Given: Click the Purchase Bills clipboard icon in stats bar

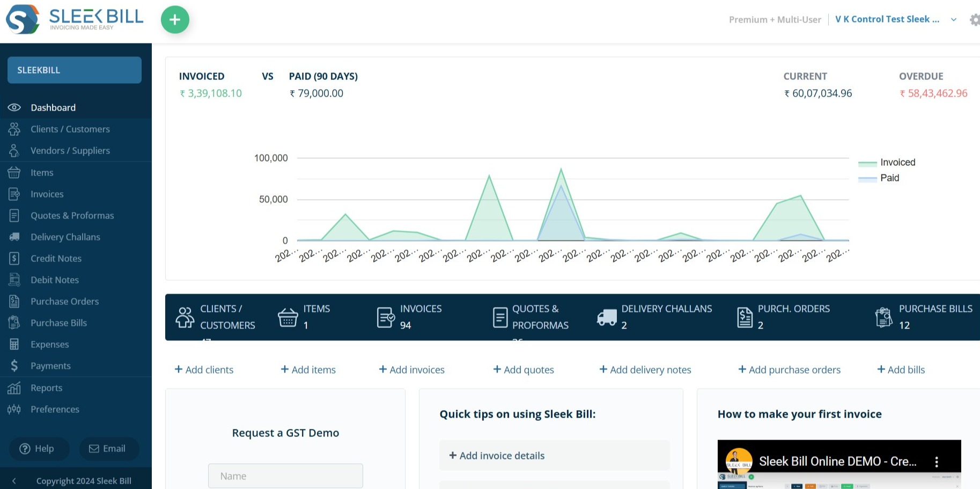Looking at the screenshot, I should click(883, 317).
